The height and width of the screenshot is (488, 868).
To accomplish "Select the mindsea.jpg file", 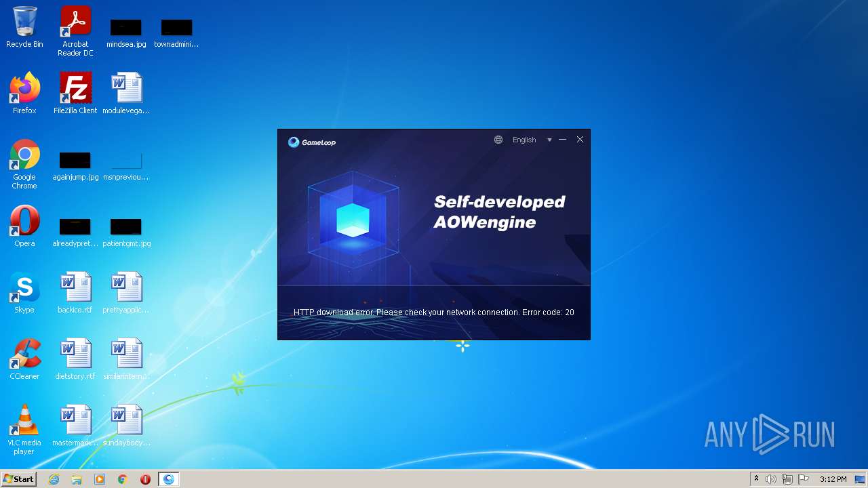I will click(126, 33).
